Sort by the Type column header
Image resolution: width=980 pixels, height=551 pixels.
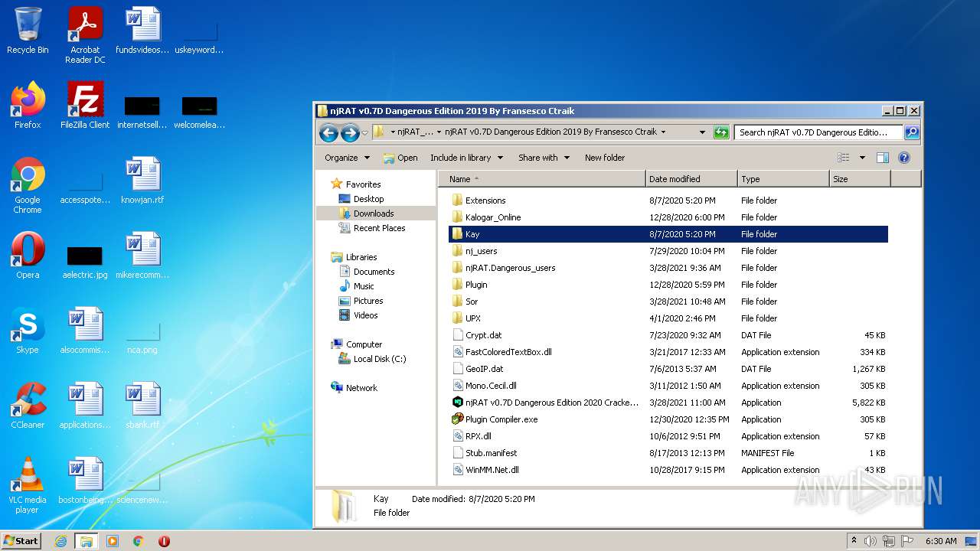(x=783, y=179)
